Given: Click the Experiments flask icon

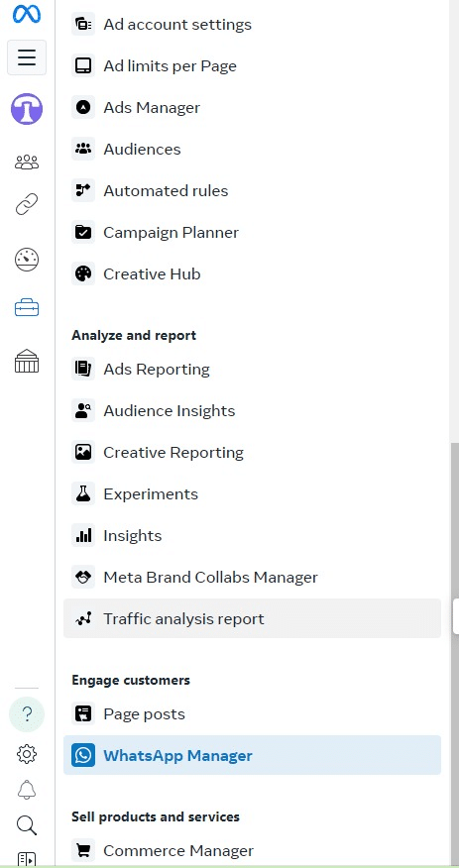Looking at the screenshot, I should [x=83, y=493].
